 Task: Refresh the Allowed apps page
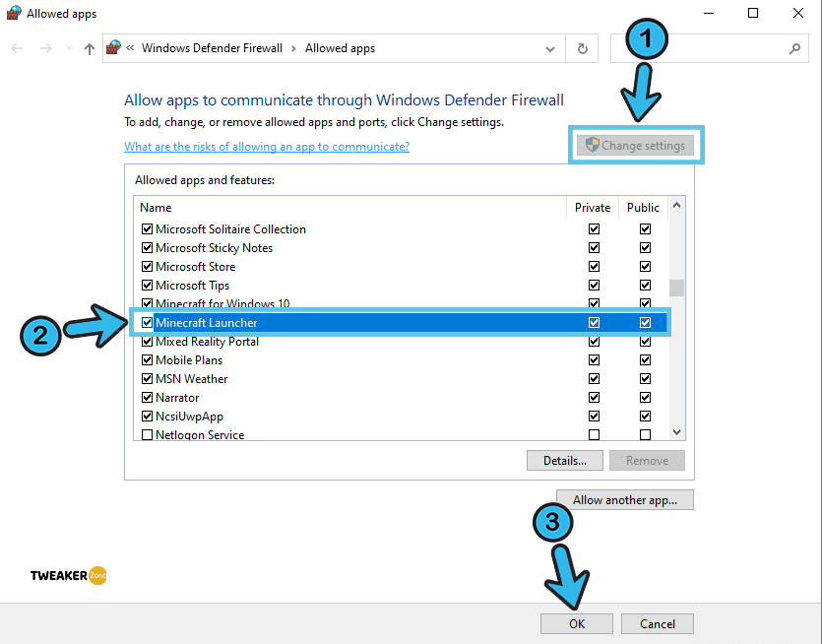point(583,49)
